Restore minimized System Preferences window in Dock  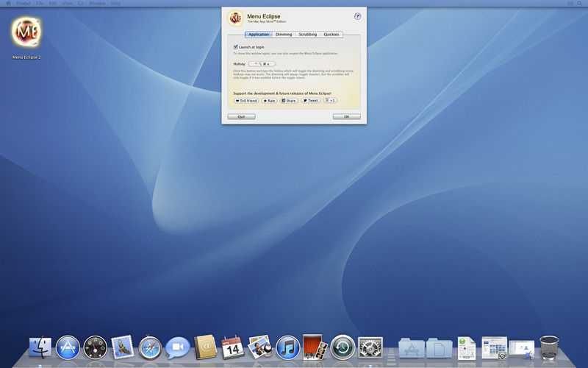pyautogui.click(x=494, y=347)
